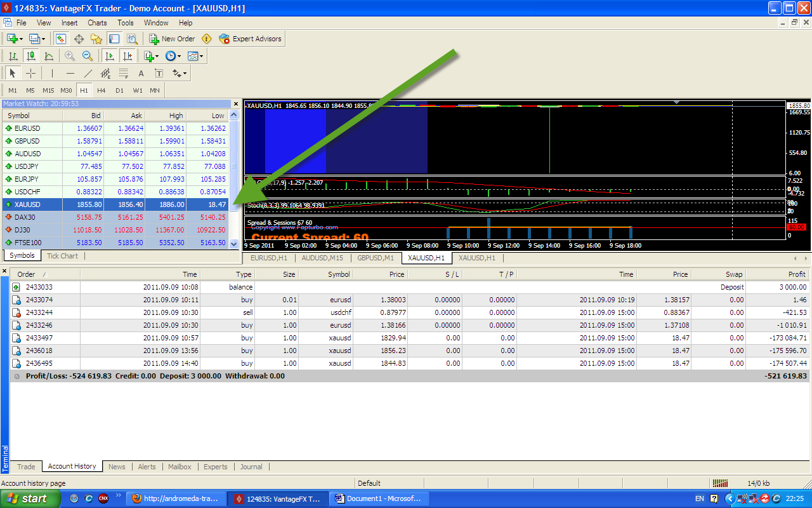
Task: Switch timeframe to MN
Action: click(x=155, y=90)
